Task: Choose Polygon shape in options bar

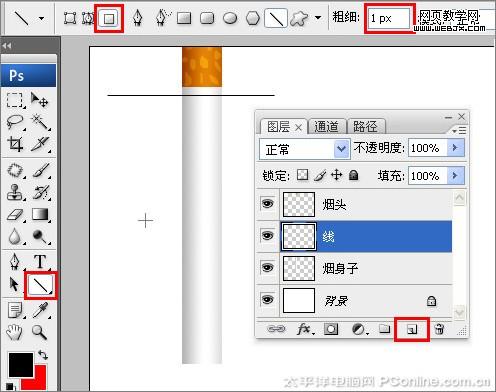Action: click(x=253, y=18)
